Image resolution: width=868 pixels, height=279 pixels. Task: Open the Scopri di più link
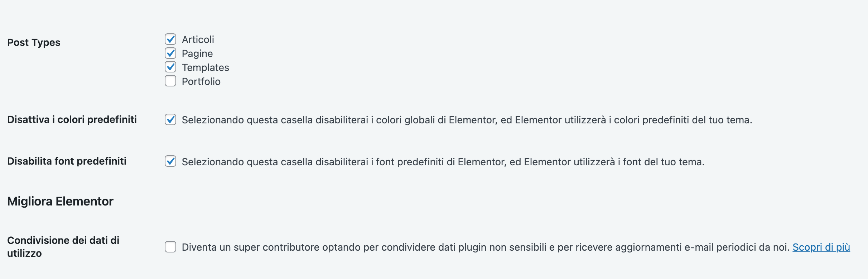pyautogui.click(x=821, y=247)
